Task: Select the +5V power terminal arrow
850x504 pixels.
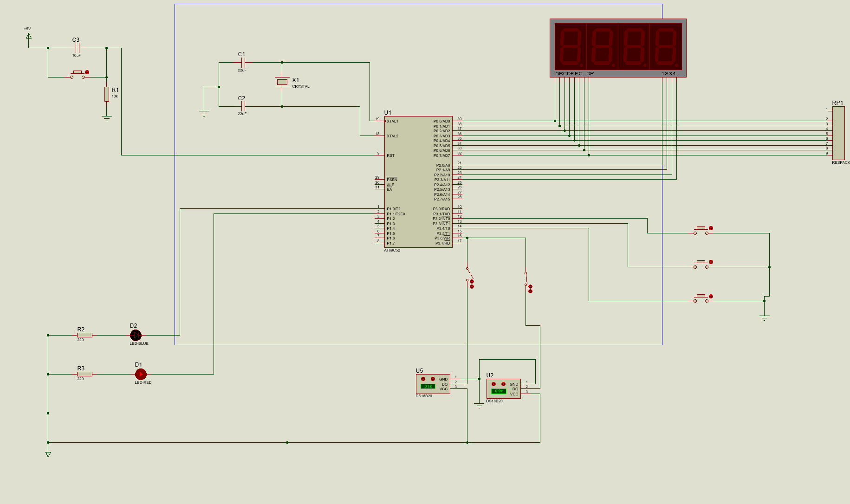Action: (29, 36)
